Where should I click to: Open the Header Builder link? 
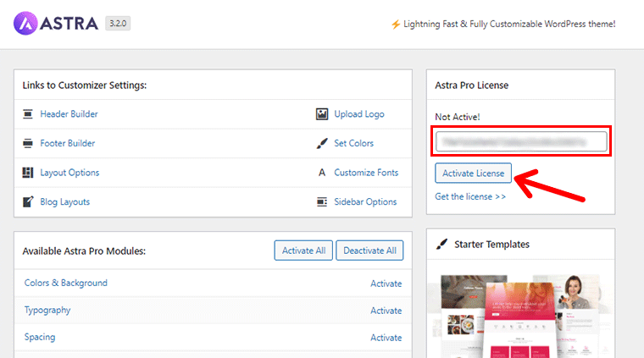point(69,114)
